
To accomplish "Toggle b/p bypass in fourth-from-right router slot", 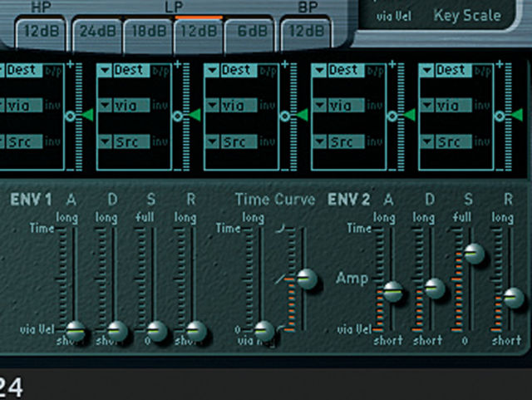I will (x=160, y=71).
